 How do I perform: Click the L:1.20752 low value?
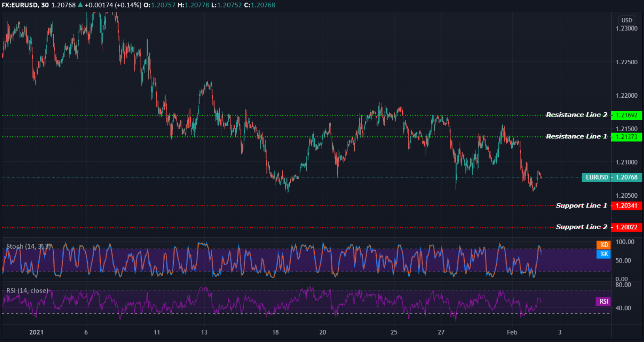tap(227, 5)
